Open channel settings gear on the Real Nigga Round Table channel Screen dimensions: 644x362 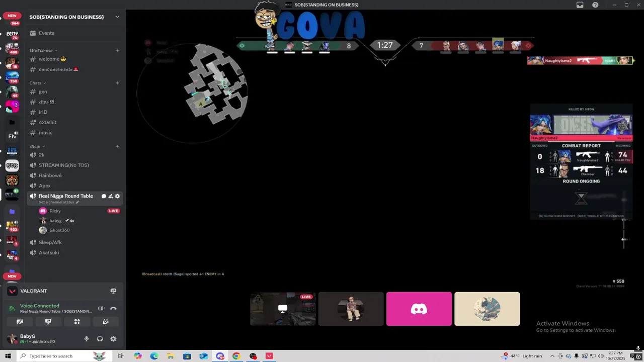pos(117,196)
